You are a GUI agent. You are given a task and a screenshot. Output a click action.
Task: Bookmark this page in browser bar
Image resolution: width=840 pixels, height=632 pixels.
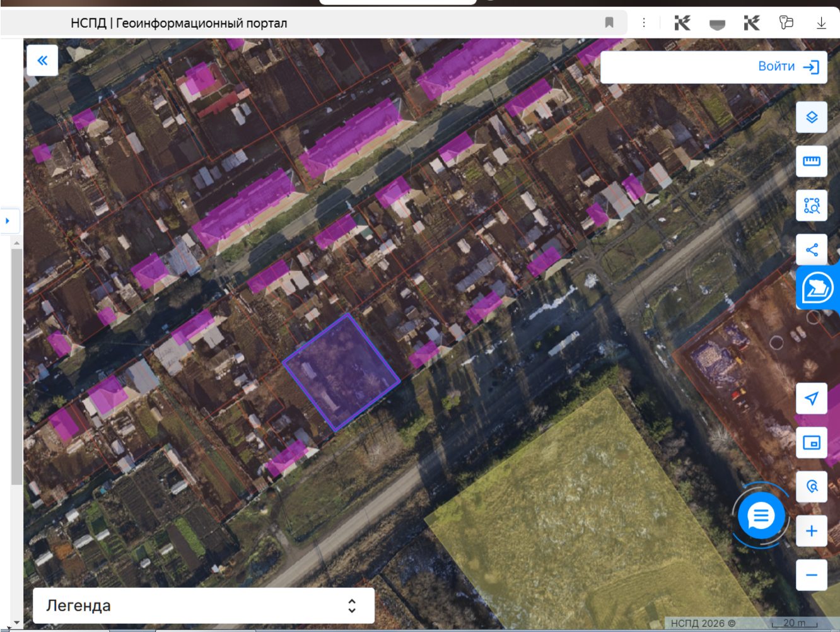(x=609, y=23)
